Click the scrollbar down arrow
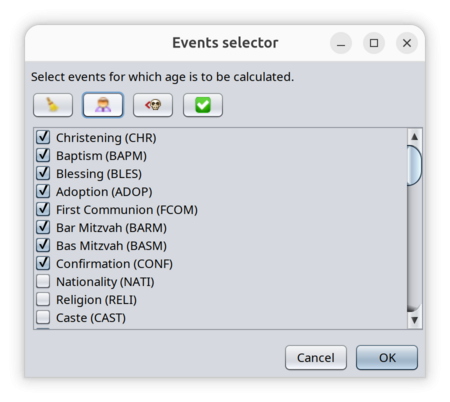The height and width of the screenshot is (402, 450). pyautogui.click(x=414, y=320)
